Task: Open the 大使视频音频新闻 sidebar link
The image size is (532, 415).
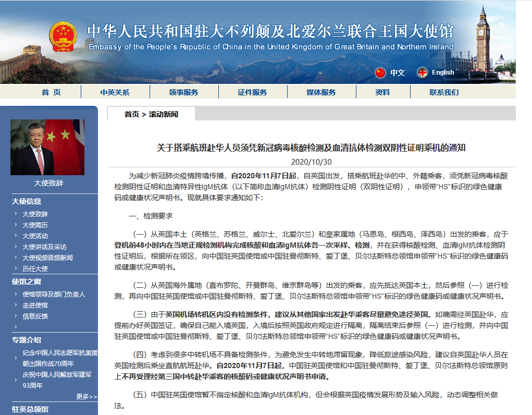Action: point(47,258)
